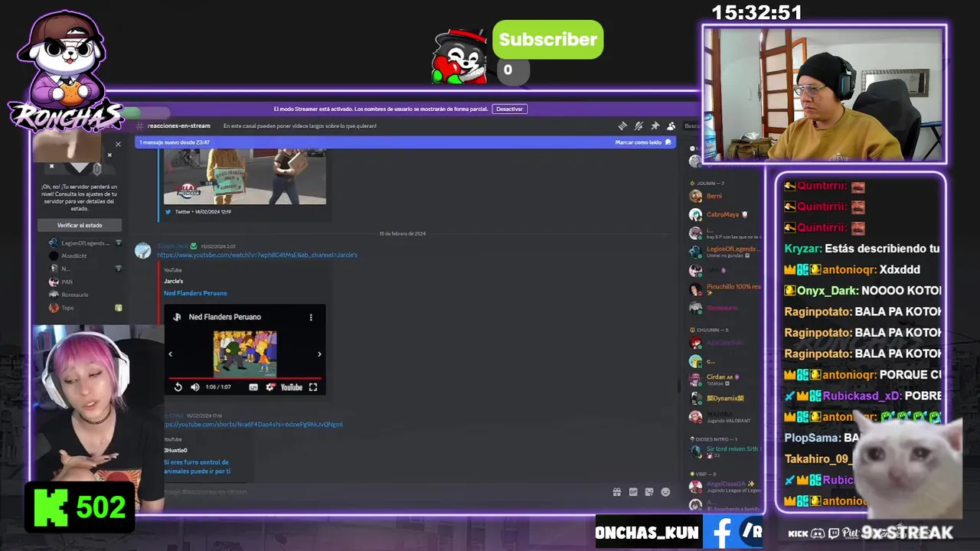The height and width of the screenshot is (551, 980).
Task: Close the server boost notice with X
Action: (x=118, y=144)
